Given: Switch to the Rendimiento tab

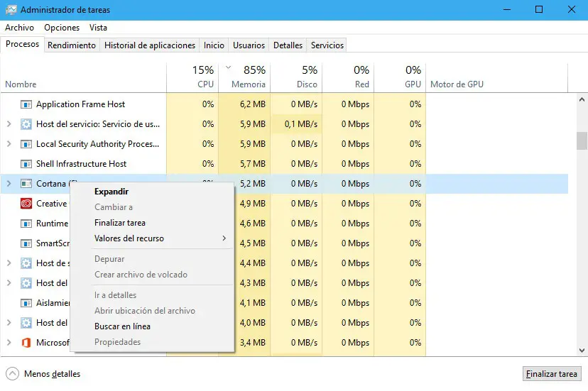Looking at the screenshot, I should pyautogui.click(x=72, y=45).
